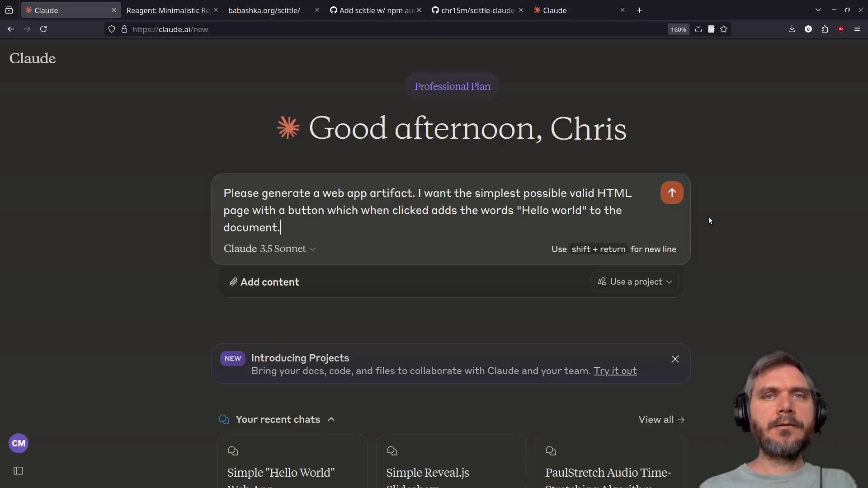
Task: Switch to the babashka.org/scittle tab
Action: click(x=264, y=10)
